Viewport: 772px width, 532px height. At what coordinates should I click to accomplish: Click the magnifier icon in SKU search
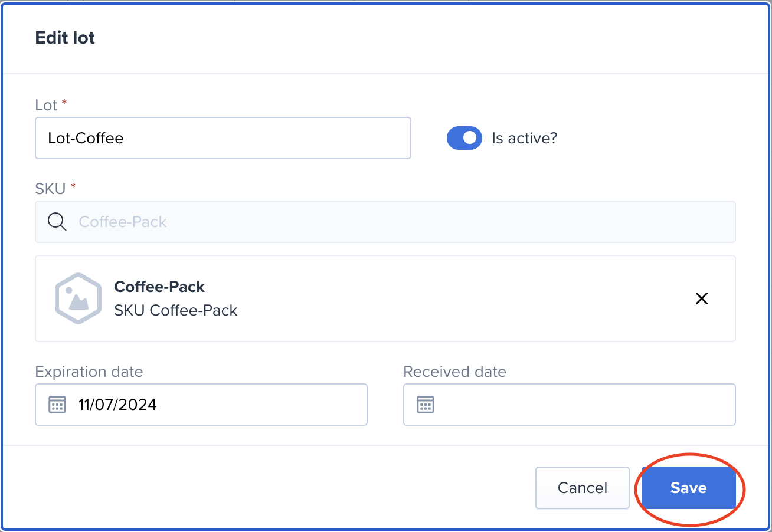pos(57,222)
